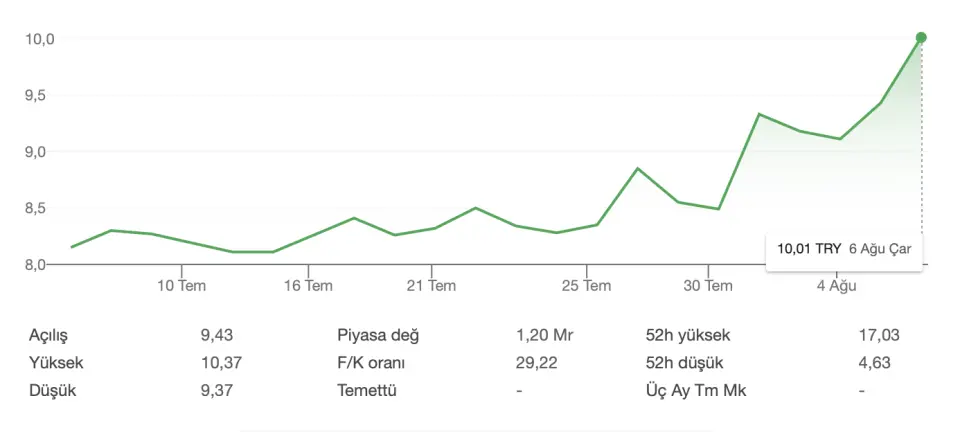This screenshot has width=960, height=432.
Task: Click the Yüksek value 10,37
Action: [221, 363]
